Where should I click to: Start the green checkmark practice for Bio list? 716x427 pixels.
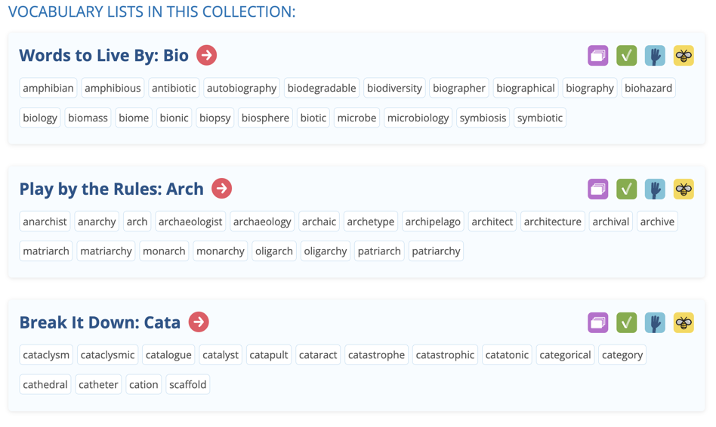click(x=627, y=56)
